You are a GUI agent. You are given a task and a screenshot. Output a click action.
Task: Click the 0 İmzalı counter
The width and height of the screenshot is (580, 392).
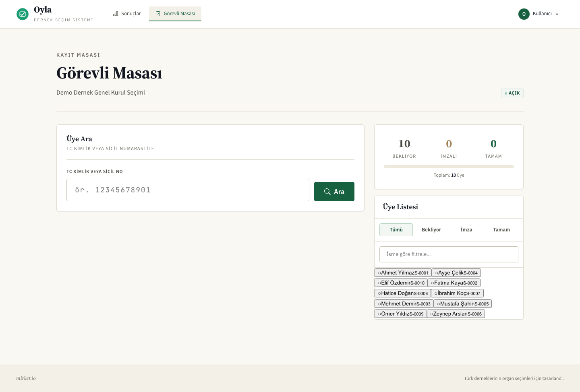449,148
